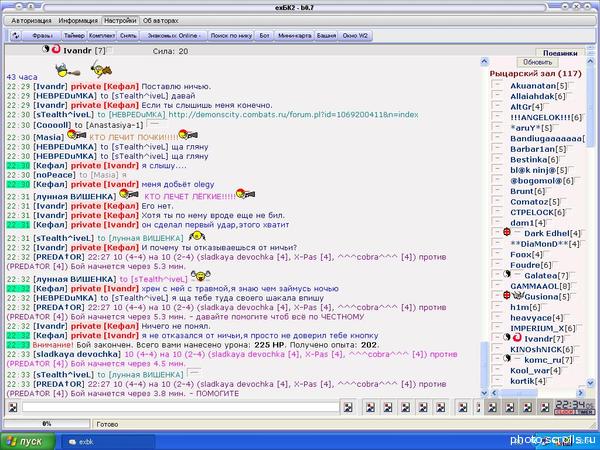The width and height of the screenshot is (600, 450).
Task: Click the private-message icon beside CTPELOCK
Action: tap(497, 212)
